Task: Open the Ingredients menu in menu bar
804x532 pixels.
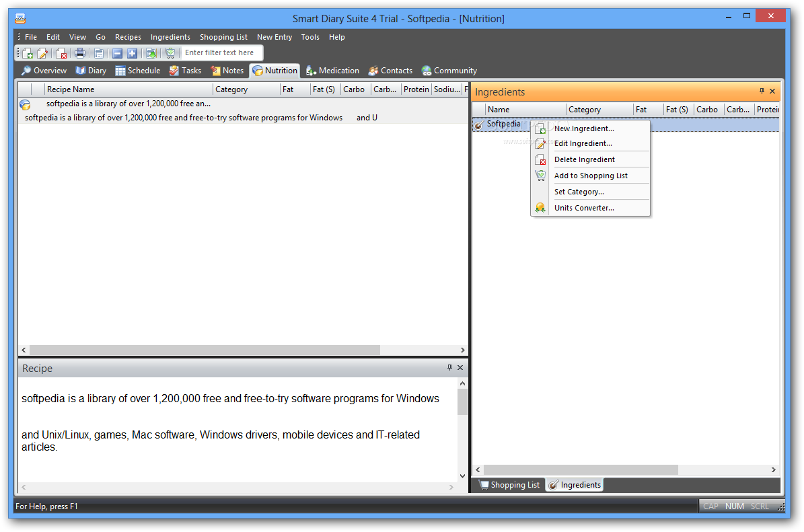Action: (170, 37)
